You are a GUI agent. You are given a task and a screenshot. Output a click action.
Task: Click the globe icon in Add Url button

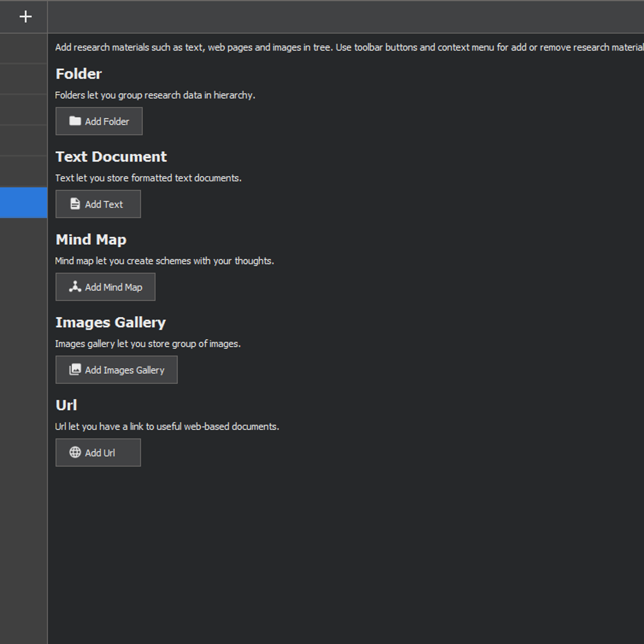coord(75,452)
